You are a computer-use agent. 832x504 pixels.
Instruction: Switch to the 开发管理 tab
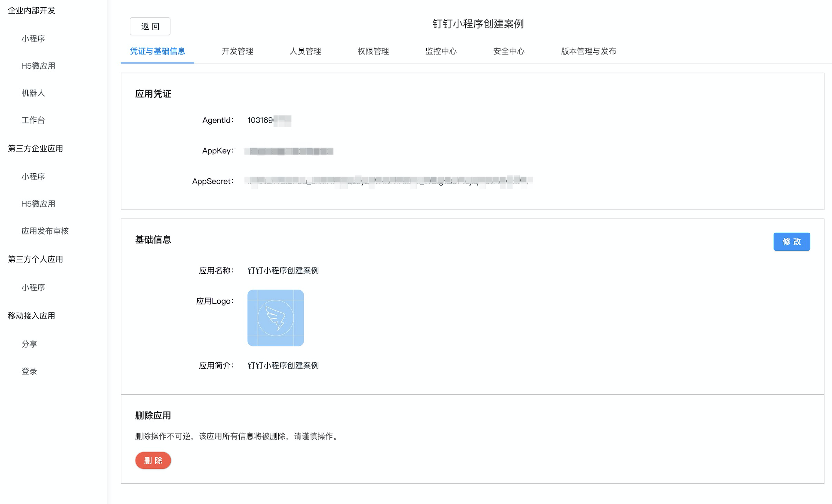coord(237,51)
